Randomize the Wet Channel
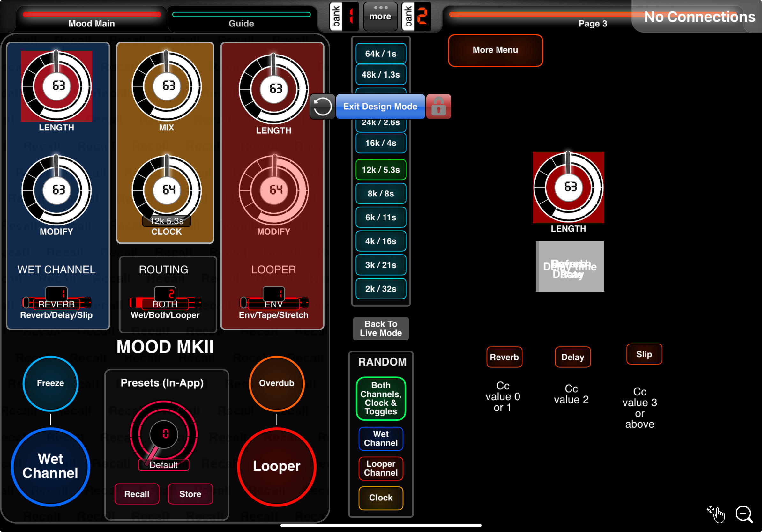 click(381, 439)
